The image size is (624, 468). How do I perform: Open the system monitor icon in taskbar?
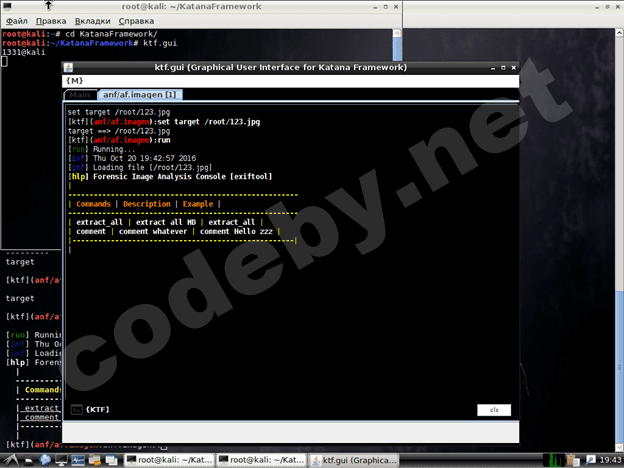pyautogui.click(x=78, y=461)
